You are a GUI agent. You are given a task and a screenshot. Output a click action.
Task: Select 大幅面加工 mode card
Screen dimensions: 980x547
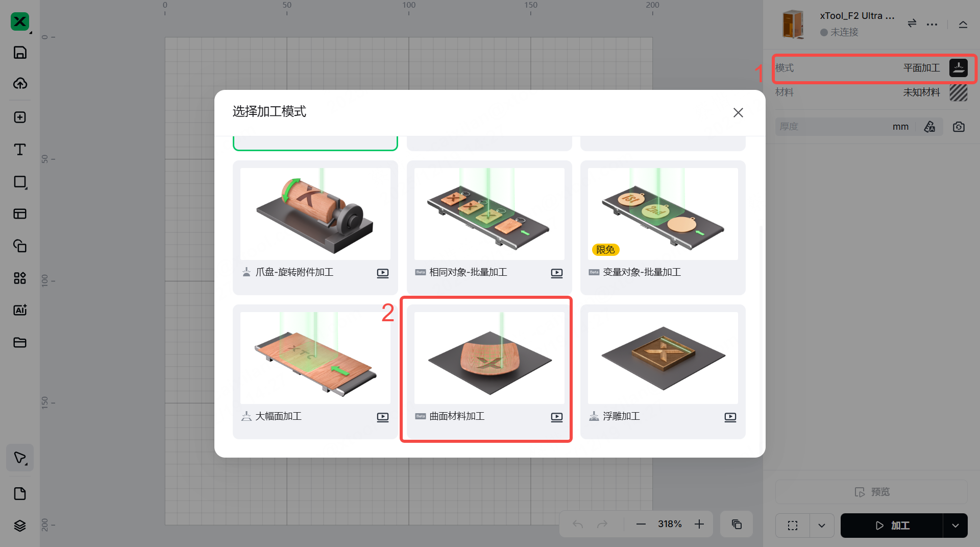pos(315,372)
